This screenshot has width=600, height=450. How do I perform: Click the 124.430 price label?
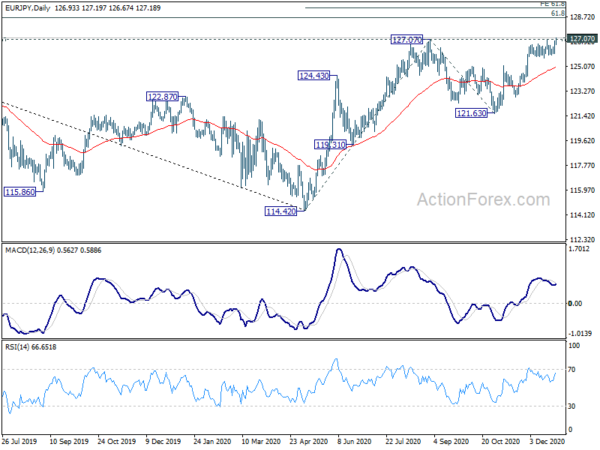[314, 75]
